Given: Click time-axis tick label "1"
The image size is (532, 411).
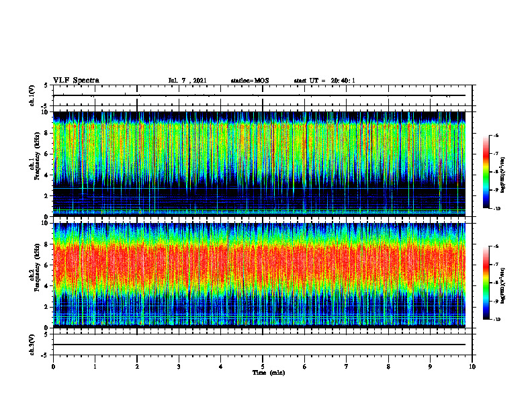Looking at the screenshot, I should 95,367.
